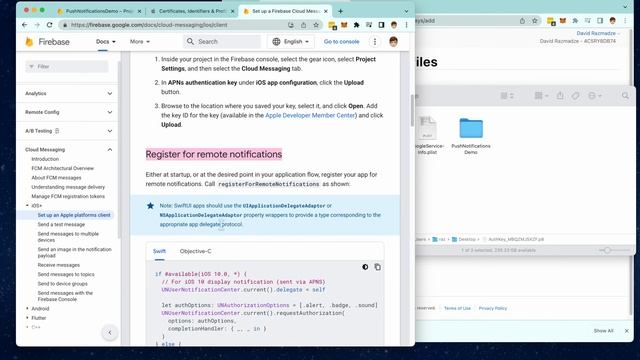Bookmark the Firebase page with the star icon
The width and height of the screenshot is (640, 360).
coord(316,25)
